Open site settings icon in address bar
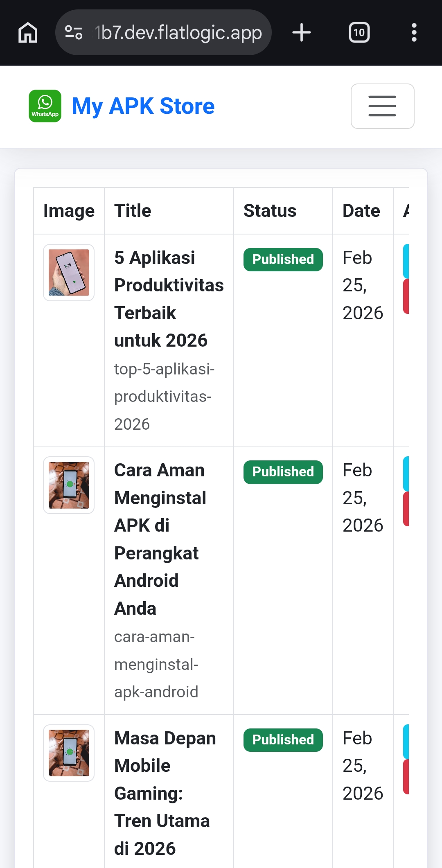Viewport: 442px width, 868px height. (x=74, y=33)
